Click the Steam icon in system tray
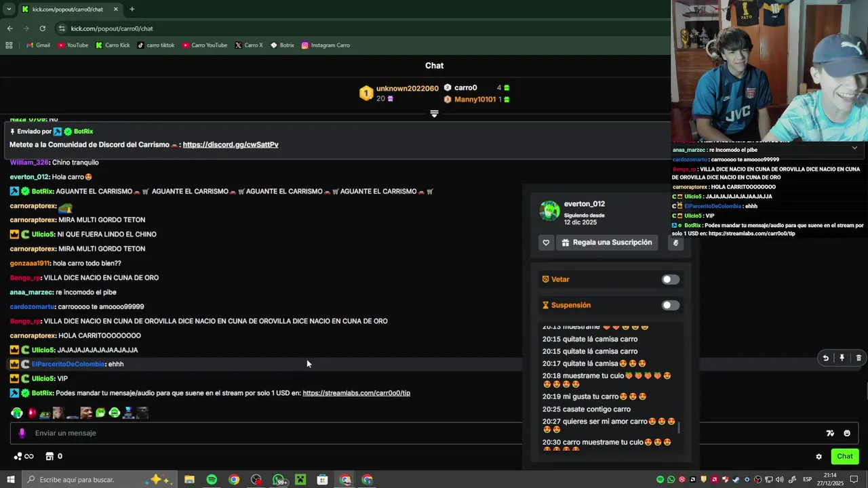 point(736,479)
